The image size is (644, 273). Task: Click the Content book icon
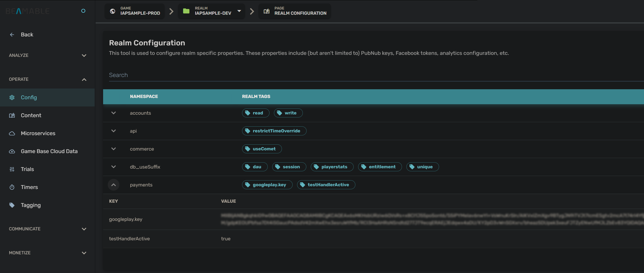(x=12, y=115)
